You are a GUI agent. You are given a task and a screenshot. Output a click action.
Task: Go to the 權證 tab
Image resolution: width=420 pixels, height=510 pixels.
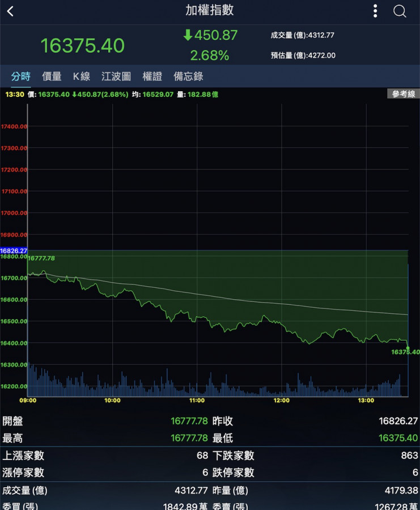[x=152, y=76]
